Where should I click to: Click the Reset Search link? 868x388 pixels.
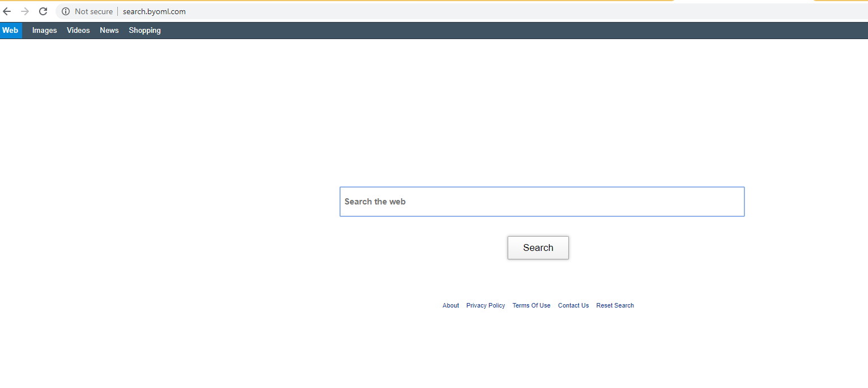click(x=615, y=305)
